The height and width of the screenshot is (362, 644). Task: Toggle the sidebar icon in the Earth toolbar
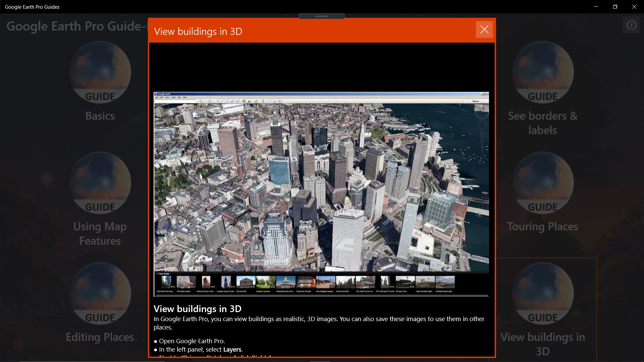(x=211, y=101)
